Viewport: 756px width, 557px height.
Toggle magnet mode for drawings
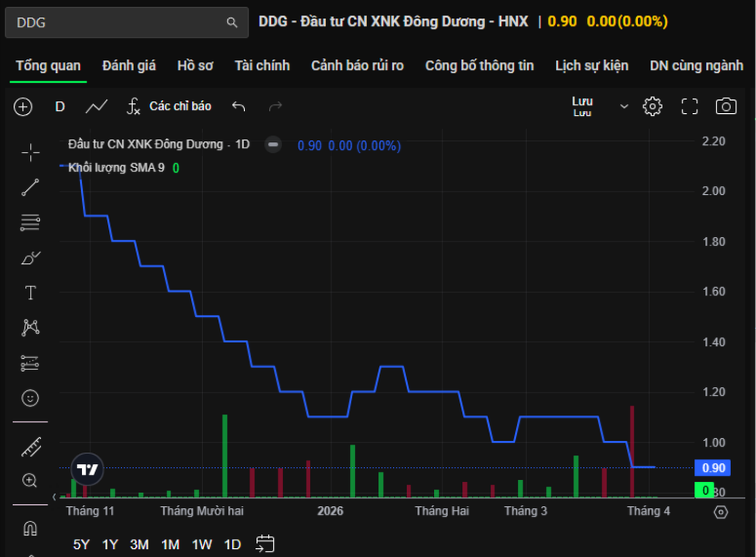coord(30,528)
